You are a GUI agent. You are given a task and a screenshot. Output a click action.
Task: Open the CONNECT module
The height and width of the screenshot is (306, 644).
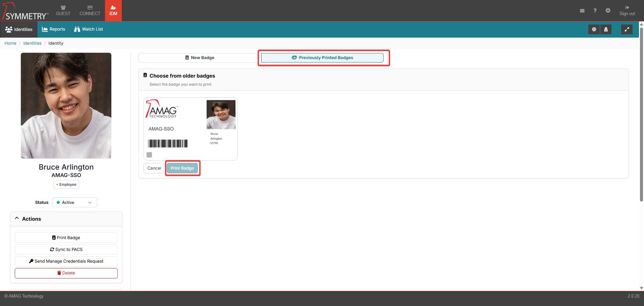click(x=90, y=11)
